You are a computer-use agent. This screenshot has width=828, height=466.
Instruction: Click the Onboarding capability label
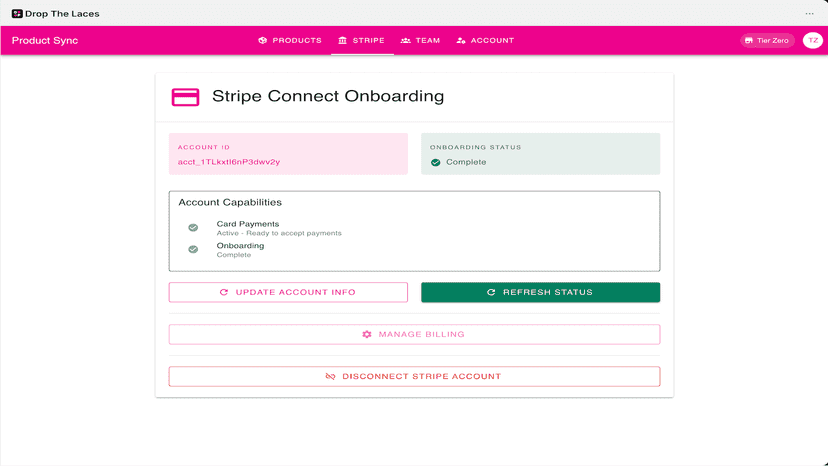tap(240, 246)
